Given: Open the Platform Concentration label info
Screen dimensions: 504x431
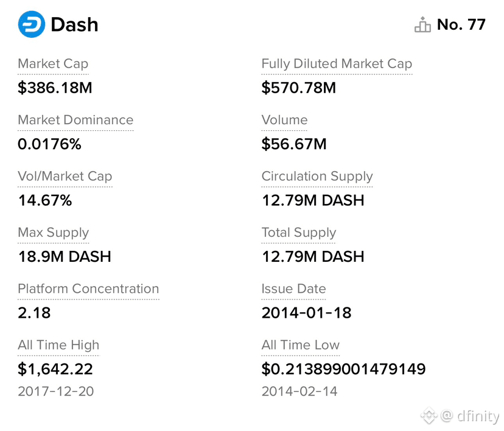Looking at the screenshot, I should point(88,289).
